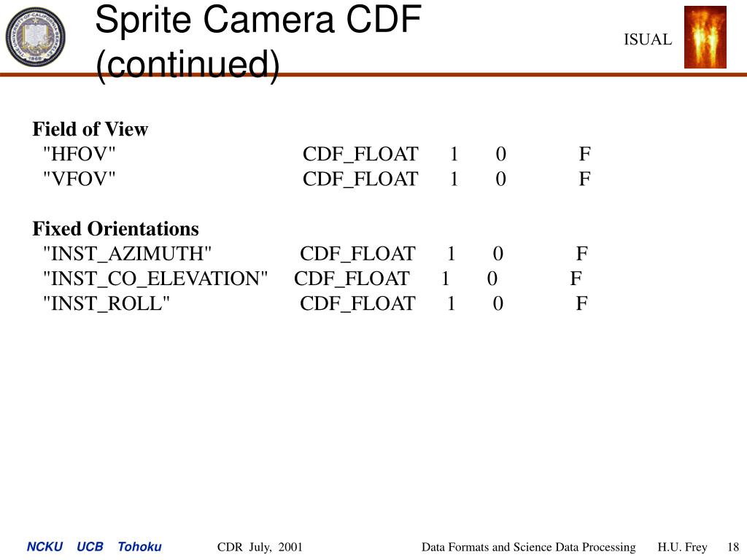Image resolution: width=747 pixels, height=560 pixels.
Task: Select the "VFOV" variable name
Action: coord(80,179)
